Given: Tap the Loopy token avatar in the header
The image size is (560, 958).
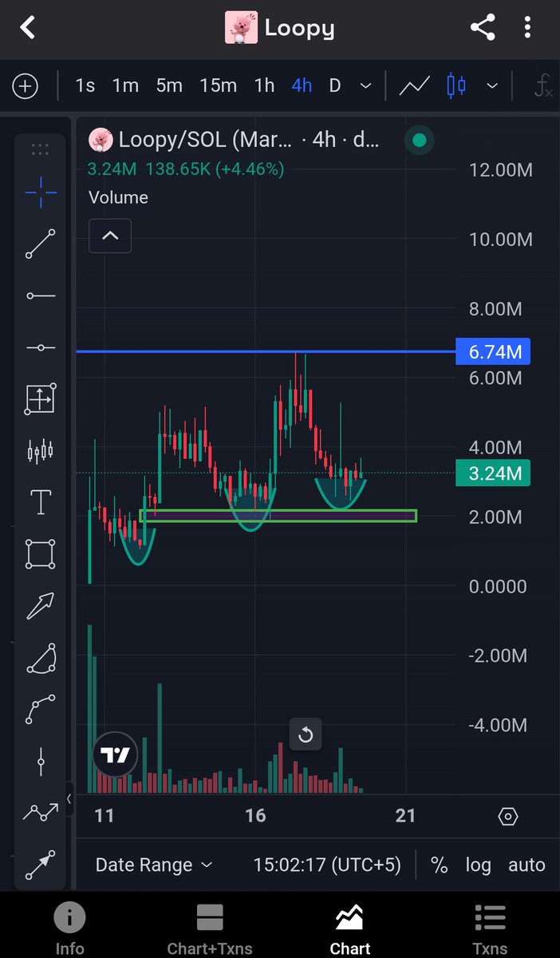Looking at the screenshot, I should (241, 28).
